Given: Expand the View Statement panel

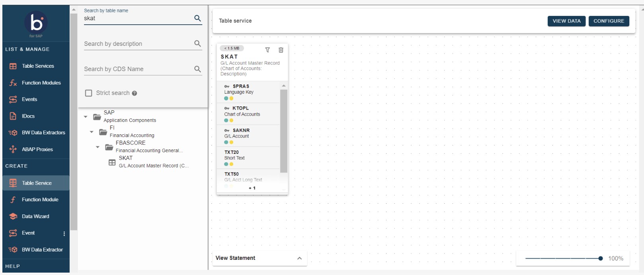Looking at the screenshot, I should pyautogui.click(x=299, y=258).
